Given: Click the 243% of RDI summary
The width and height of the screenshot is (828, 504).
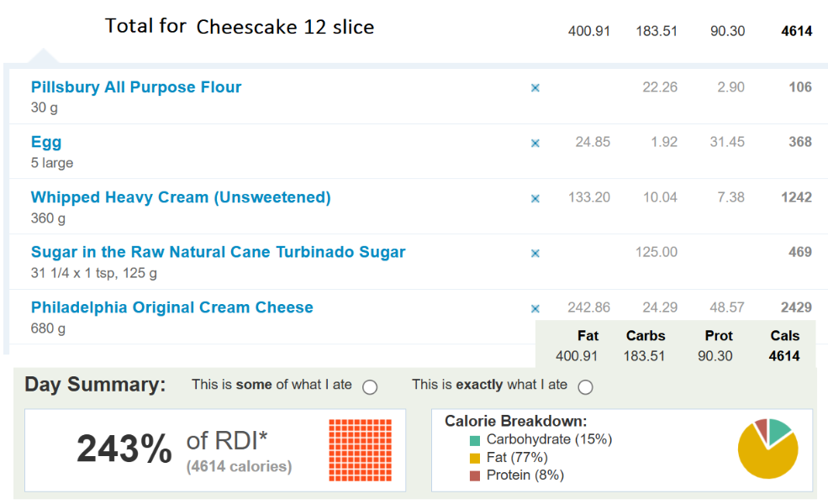Looking at the screenshot, I should click(184, 449).
